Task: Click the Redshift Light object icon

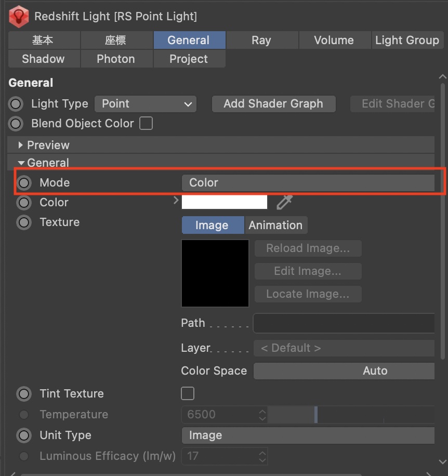Action: 19,16
